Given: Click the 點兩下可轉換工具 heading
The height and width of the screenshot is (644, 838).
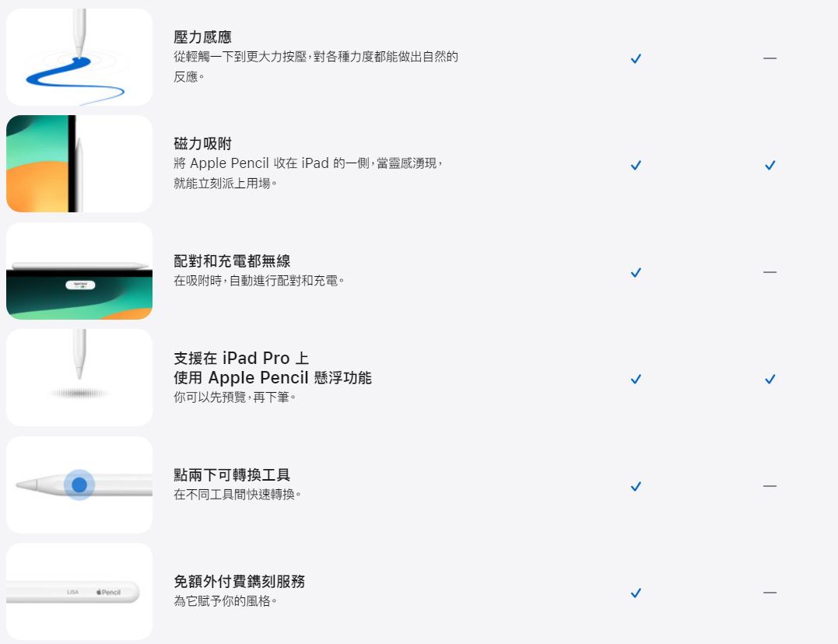Looking at the screenshot, I should (232, 474).
